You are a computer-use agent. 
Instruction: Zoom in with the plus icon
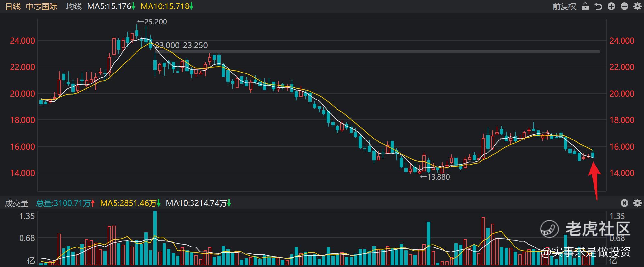tap(611, 7)
